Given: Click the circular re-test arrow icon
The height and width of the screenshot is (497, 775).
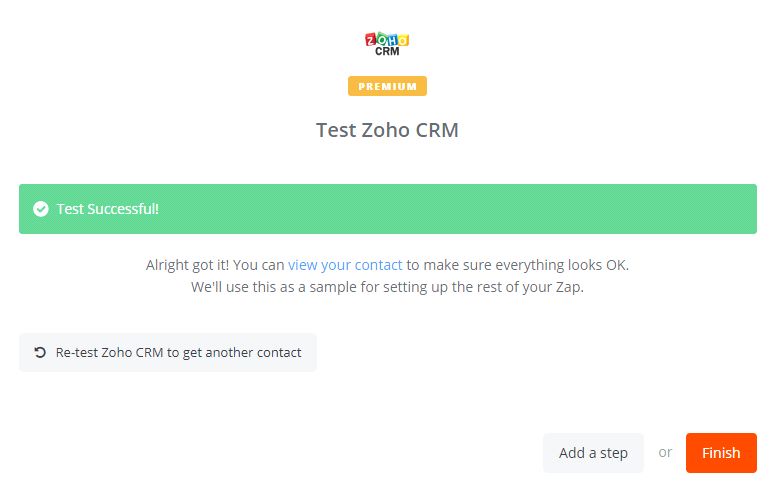Looking at the screenshot, I should pyautogui.click(x=40, y=353).
